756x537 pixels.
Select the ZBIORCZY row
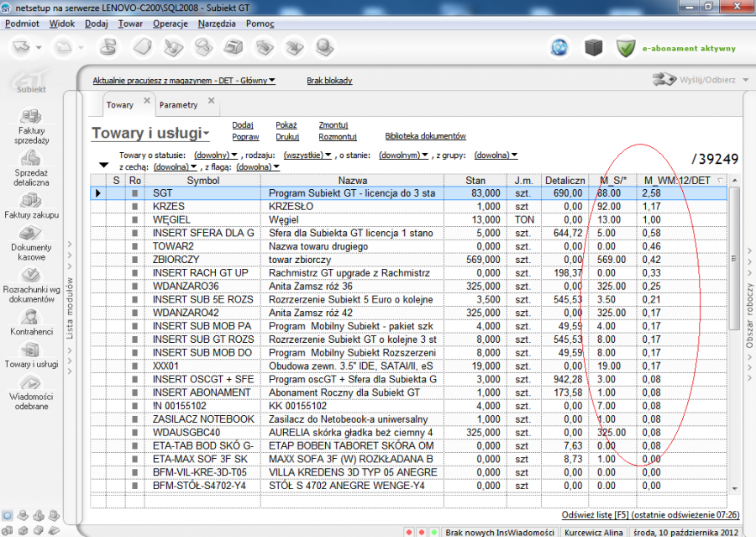(408, 260)
